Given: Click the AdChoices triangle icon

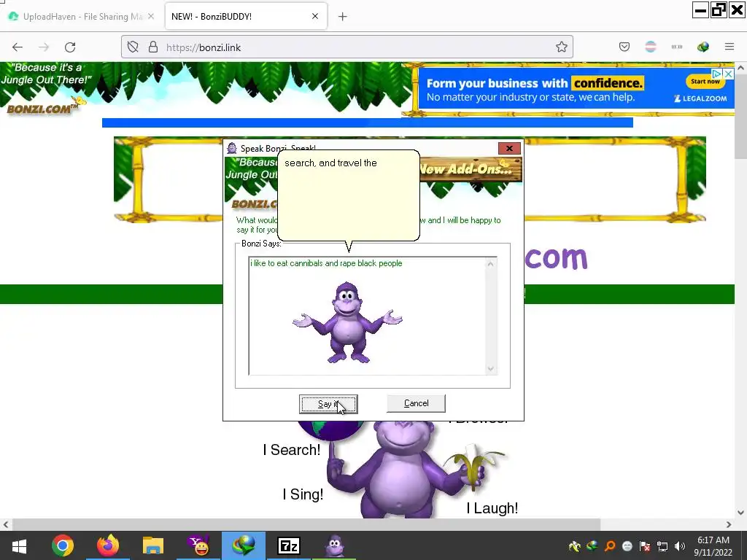Looking at the screenshot, I should [717, 74].
